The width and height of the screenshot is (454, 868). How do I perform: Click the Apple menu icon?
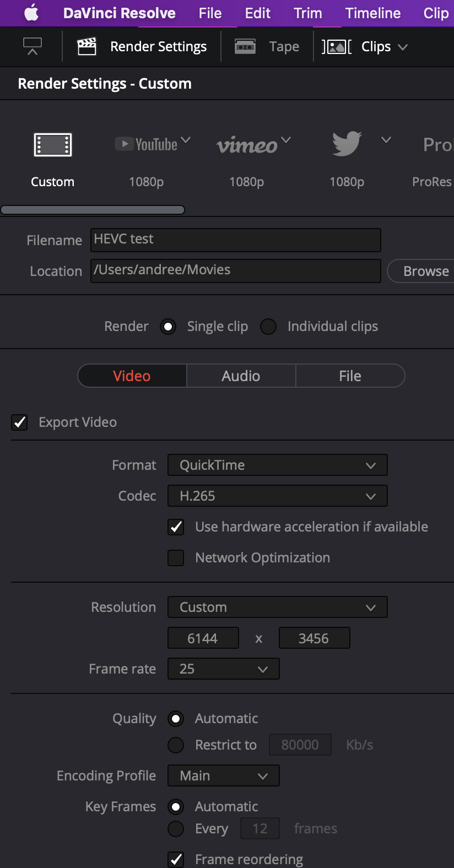coord(31,13)
